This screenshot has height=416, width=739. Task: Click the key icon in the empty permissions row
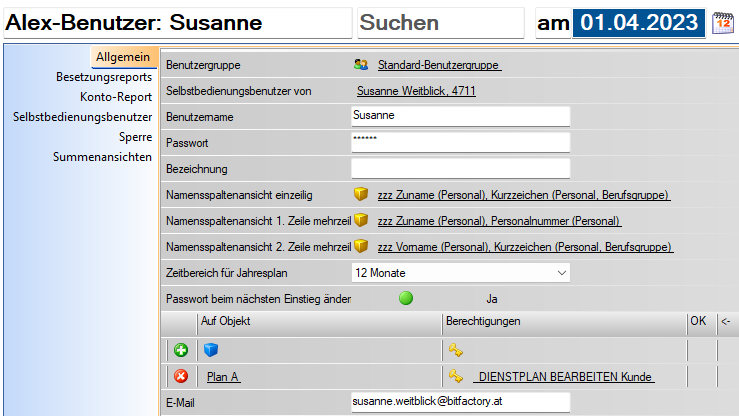click(456, 350)
